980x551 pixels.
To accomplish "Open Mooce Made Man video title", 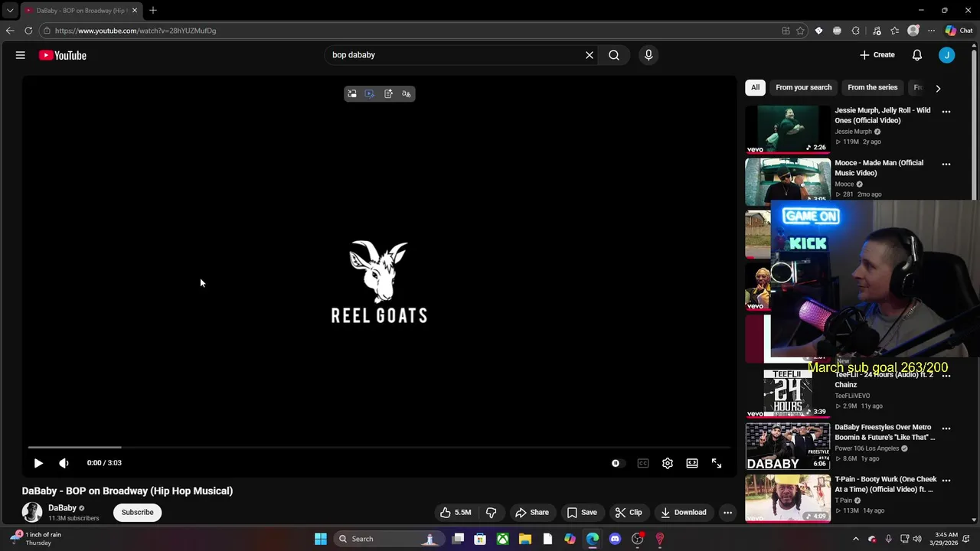I will 879,168.
